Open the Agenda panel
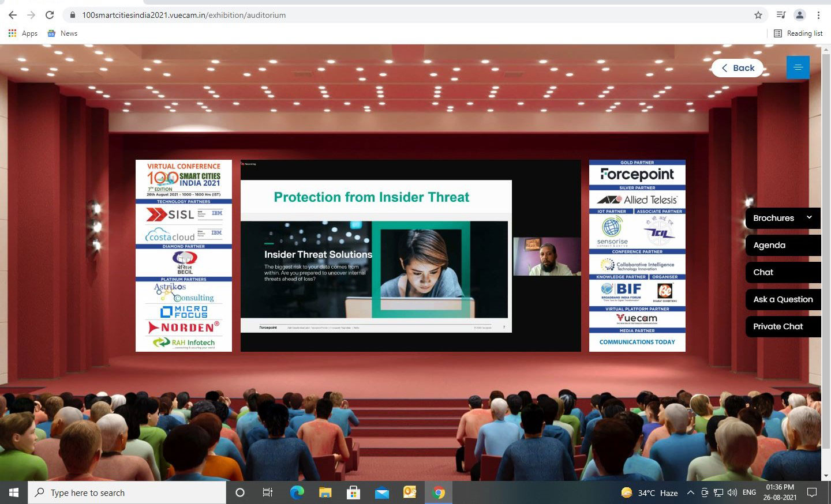This screenshot has height=504, width=831. [x=783, y=245]
